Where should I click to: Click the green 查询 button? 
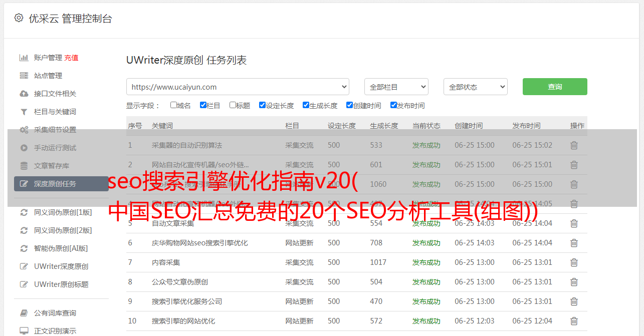[x=555, y=87]
